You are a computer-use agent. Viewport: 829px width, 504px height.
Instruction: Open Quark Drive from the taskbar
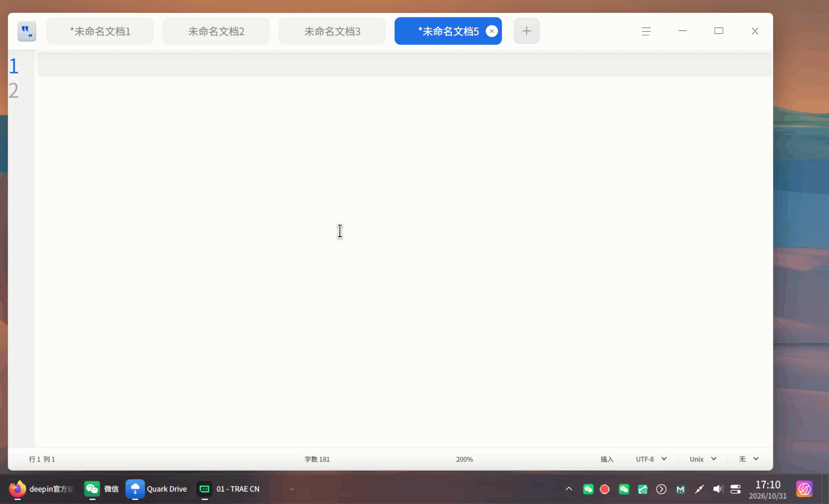156,489
